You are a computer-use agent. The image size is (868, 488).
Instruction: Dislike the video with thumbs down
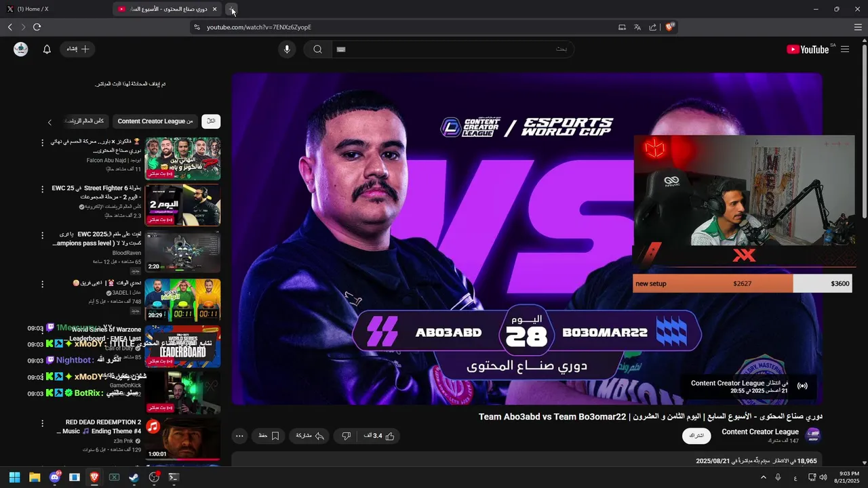(x=347, y=436)
